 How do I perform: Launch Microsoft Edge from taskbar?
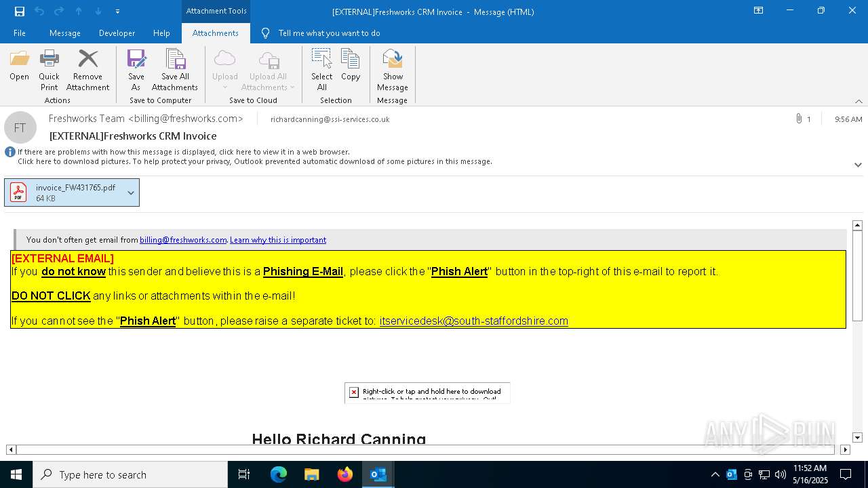coord(279,474)
